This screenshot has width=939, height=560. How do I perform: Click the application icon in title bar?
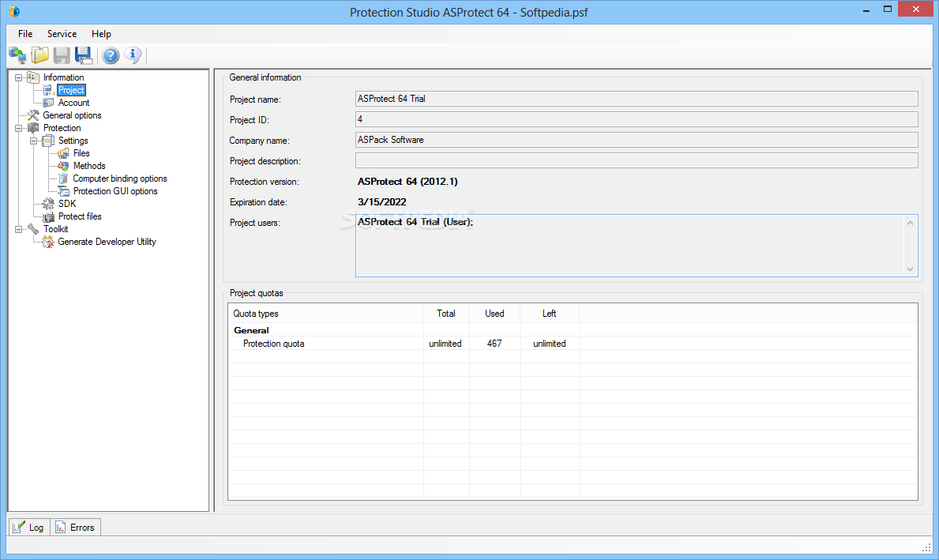[x=13, y=12]
